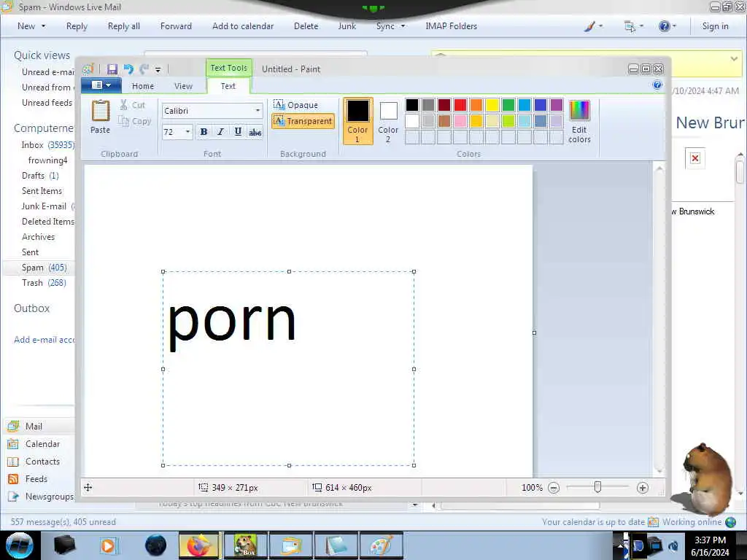Open Customize Quick Access Toolbar arrow
The image size is (747, 560).
click(158, 69)
